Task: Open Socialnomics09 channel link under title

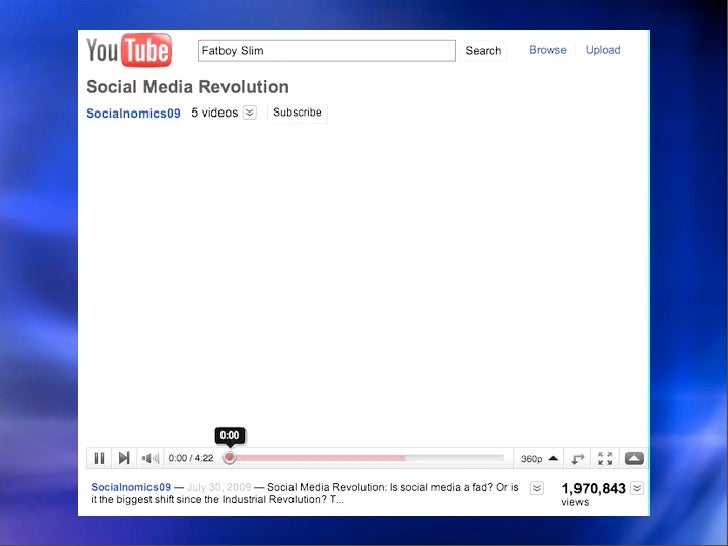Action: [x=133, y=113]
